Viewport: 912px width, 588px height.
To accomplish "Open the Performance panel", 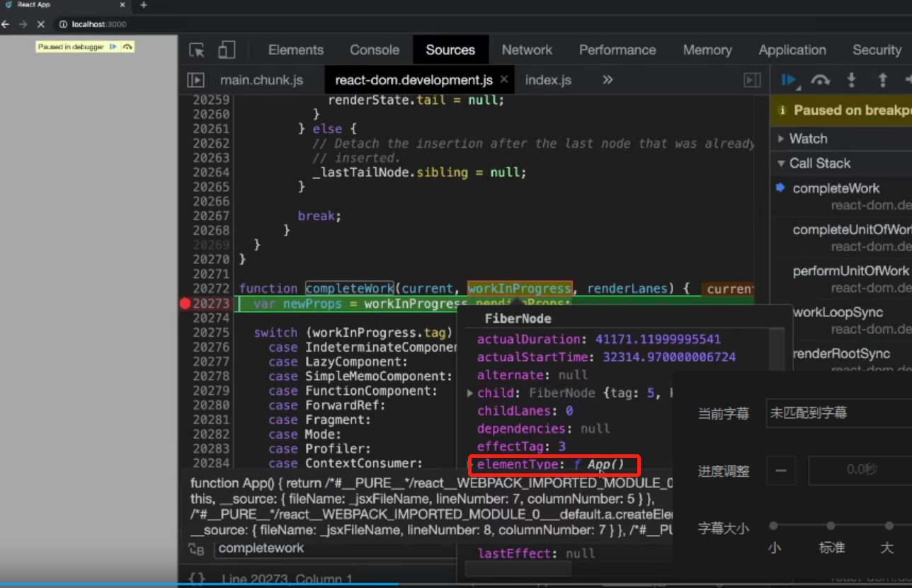I will click(x=617, y=50).
